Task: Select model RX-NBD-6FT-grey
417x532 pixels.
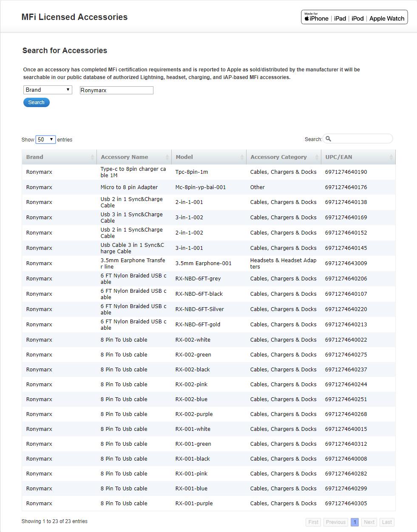Action: click(198, 279)
